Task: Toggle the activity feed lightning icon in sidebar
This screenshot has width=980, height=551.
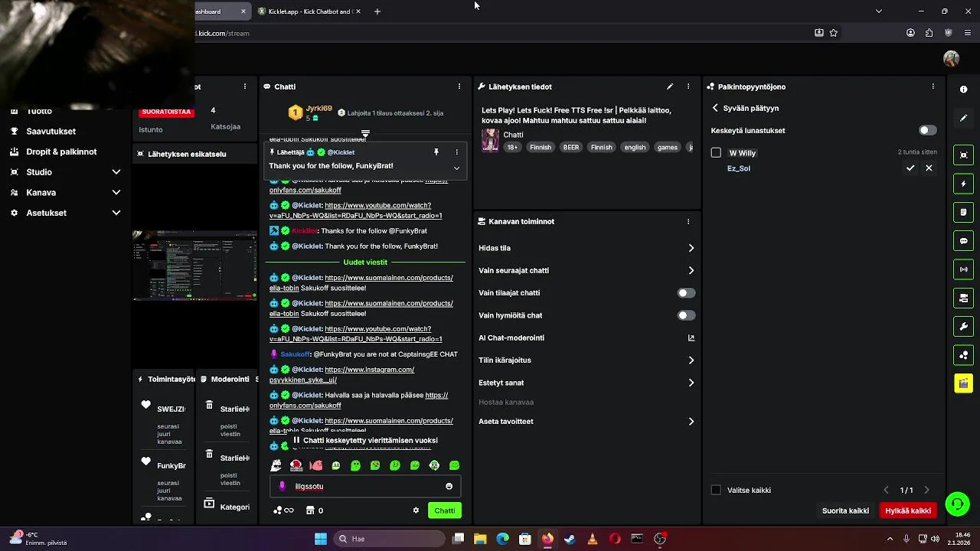Action: coord(963,184)
